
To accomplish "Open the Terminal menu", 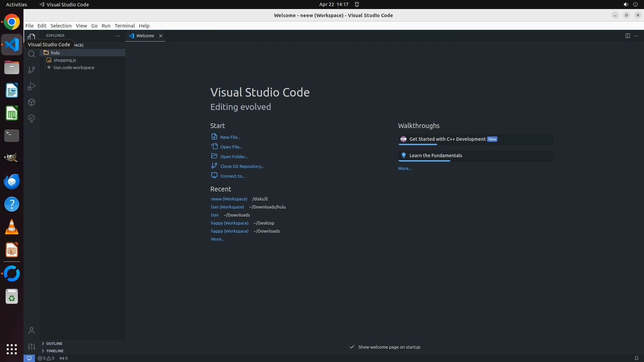I will point(124,25).
